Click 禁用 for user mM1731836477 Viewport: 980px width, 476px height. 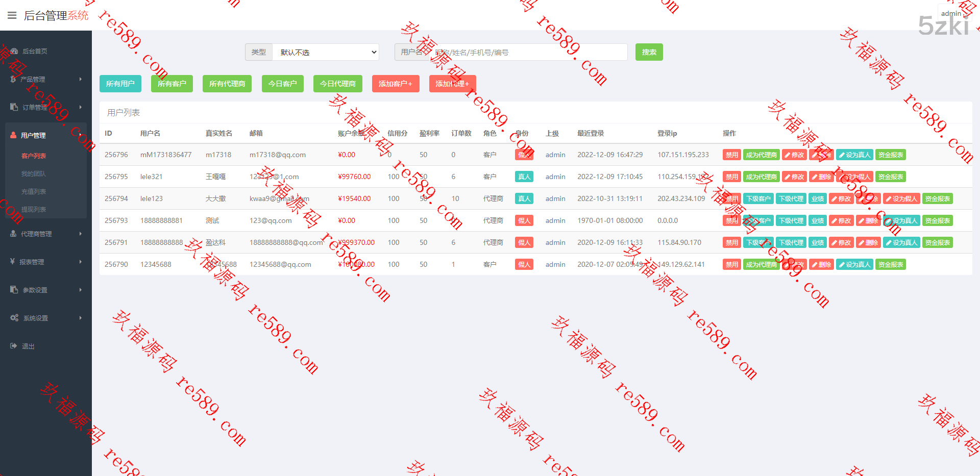pyautogui.click(x=732, y=155)
